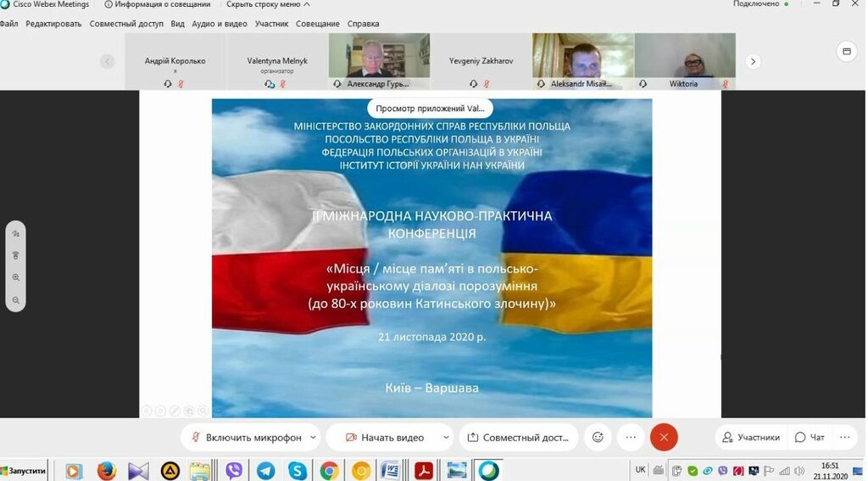The image size is (868, 481).
Task: Select Александр Гурьянов video thumbnail
Action: point(379,59)
